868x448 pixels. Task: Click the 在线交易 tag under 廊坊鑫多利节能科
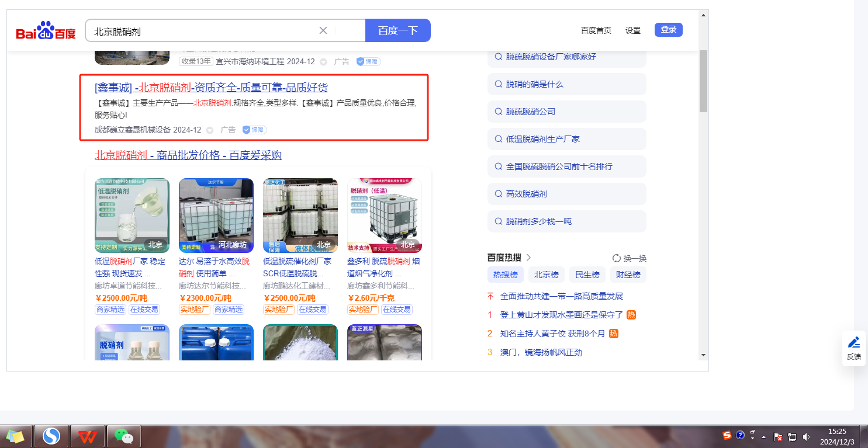click(x=397, y=310)
